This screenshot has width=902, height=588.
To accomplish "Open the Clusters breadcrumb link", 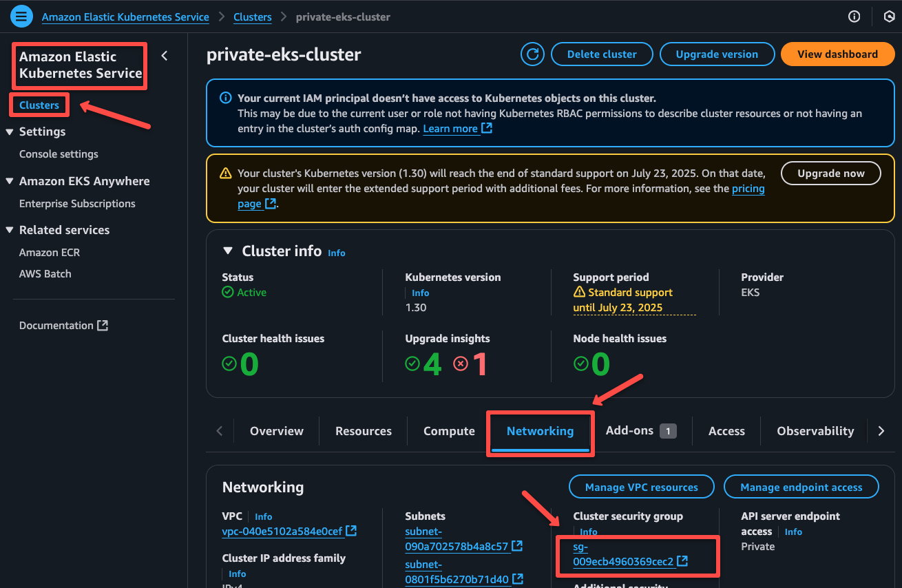I will click(253, 17).
